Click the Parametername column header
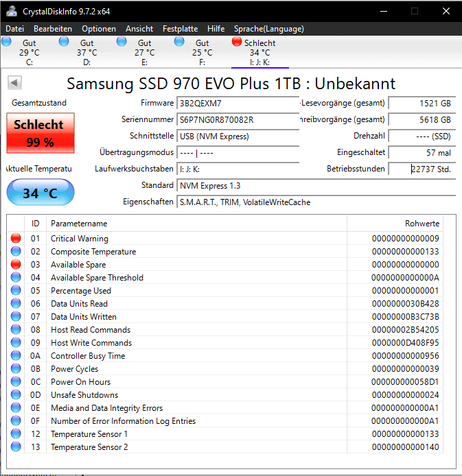 pyautogui.click(x=196, y=224)
